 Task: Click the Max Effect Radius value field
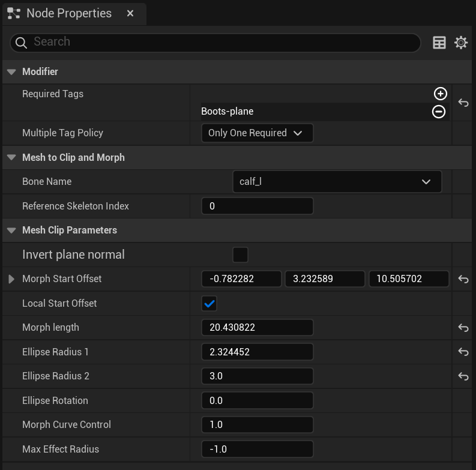257,449
